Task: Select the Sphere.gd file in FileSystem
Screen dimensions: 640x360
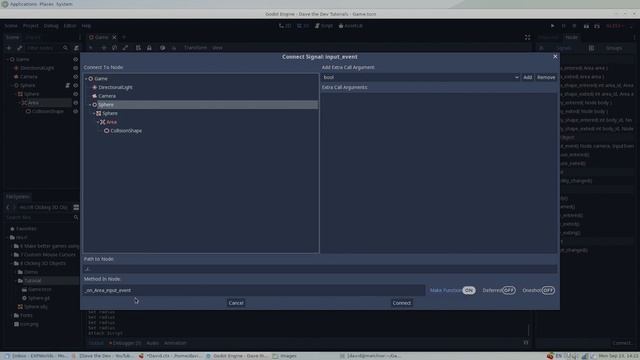Action: (x=39, y=298)
